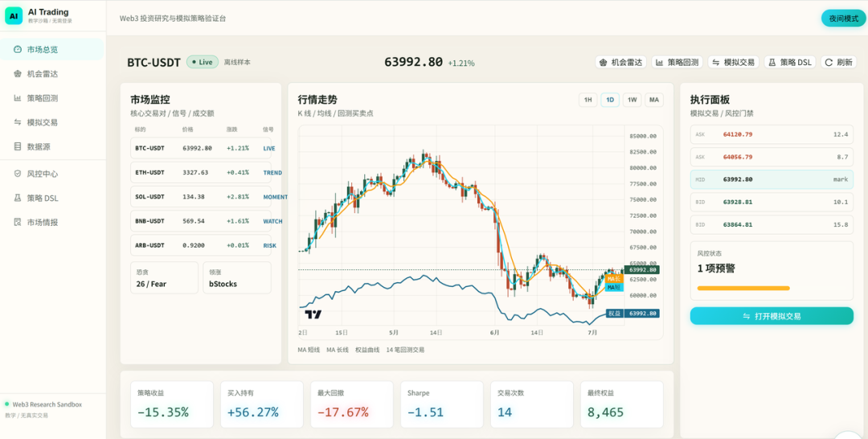Toggle the MA indicator button
This screenshot has width=868, height=439.
point(654,101)
